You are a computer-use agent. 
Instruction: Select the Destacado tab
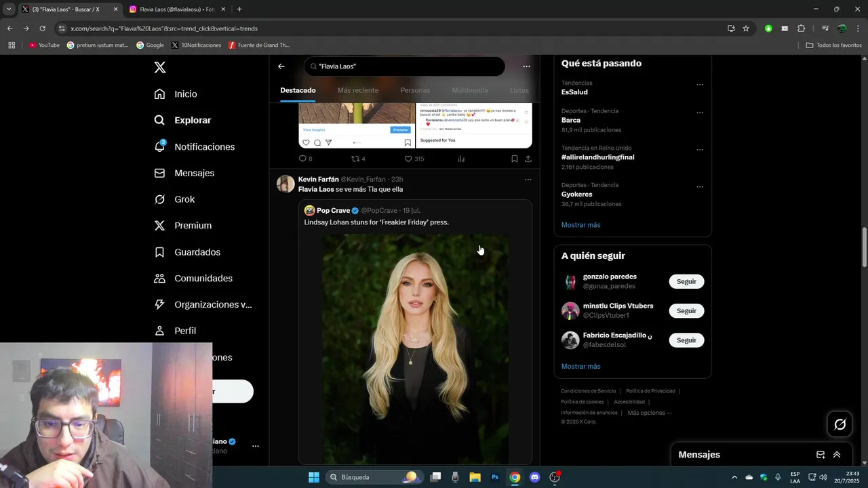[x=298, y=90]
